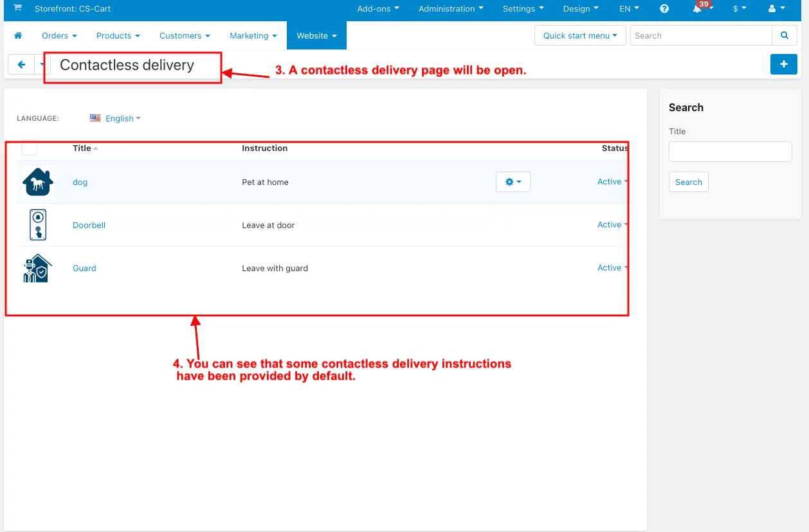Tick the select-all checkbox in table header

(x=29, y=148)
